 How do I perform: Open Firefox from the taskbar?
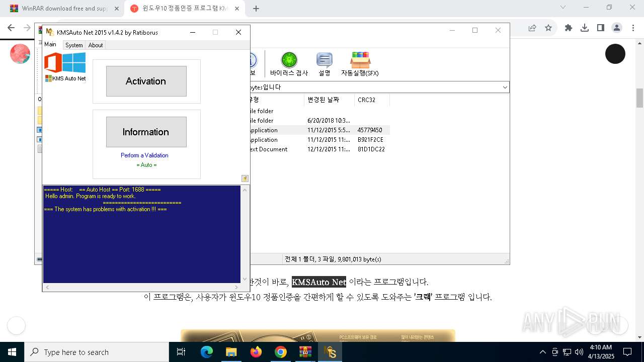[256, 352]
